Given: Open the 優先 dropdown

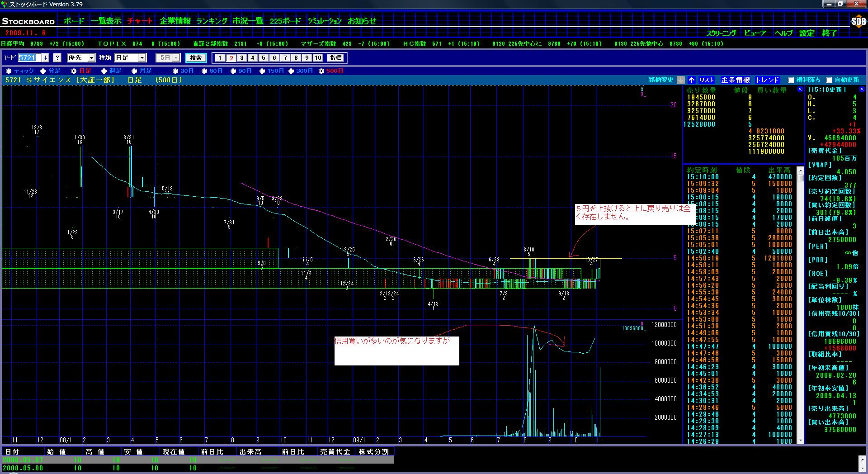Looking at the screenshot, I should point(91,58).
